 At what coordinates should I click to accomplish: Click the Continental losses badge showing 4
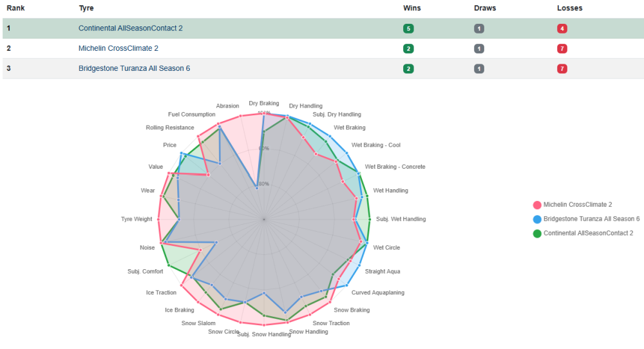(x=562, y=29)
